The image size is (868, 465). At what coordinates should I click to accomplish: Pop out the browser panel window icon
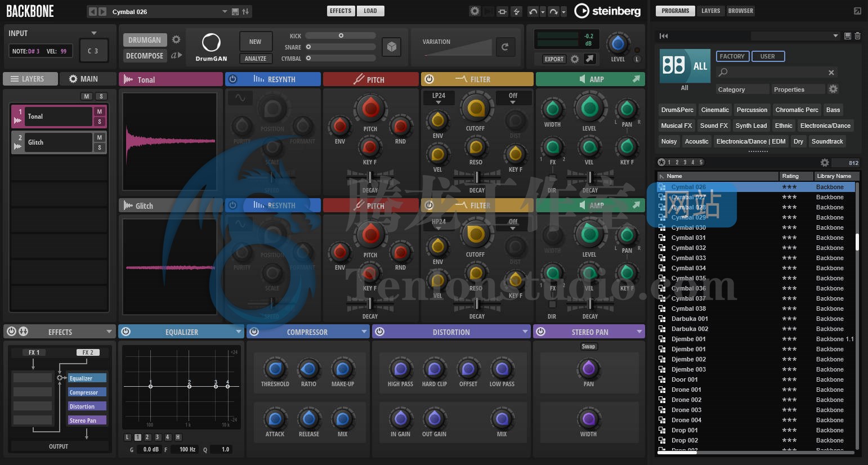click(857, 11)
